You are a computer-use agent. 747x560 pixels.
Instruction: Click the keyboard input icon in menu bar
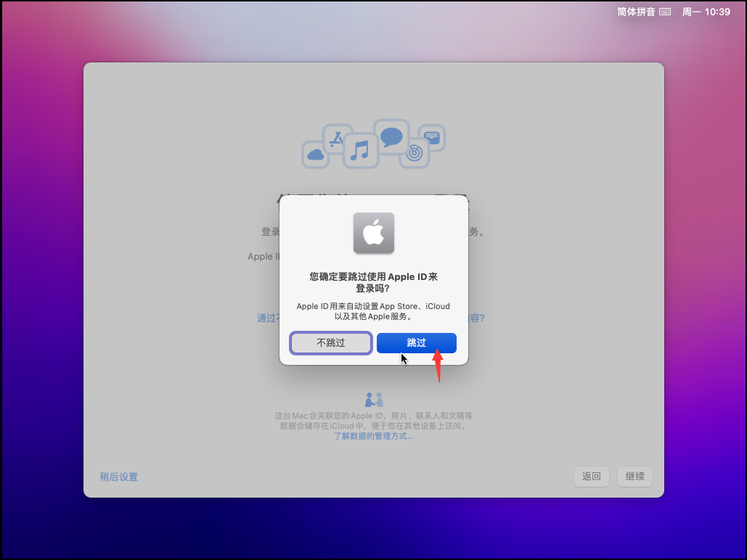point(665,12)
